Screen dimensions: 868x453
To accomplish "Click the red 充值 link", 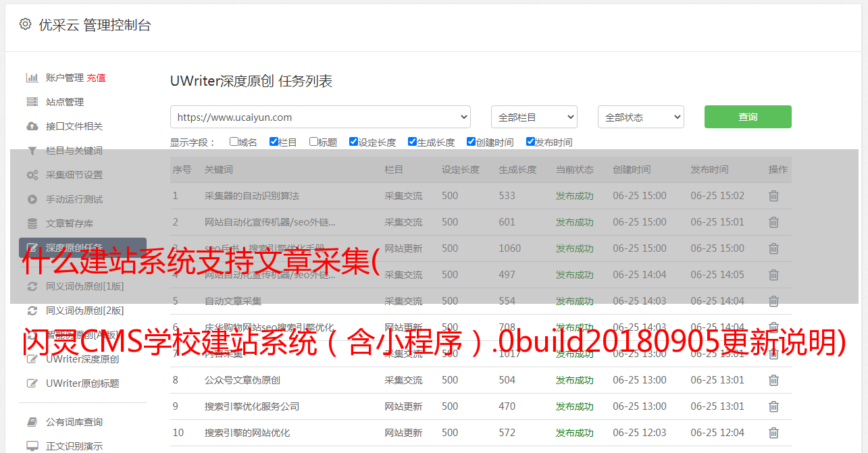I will tap(96, 78).
